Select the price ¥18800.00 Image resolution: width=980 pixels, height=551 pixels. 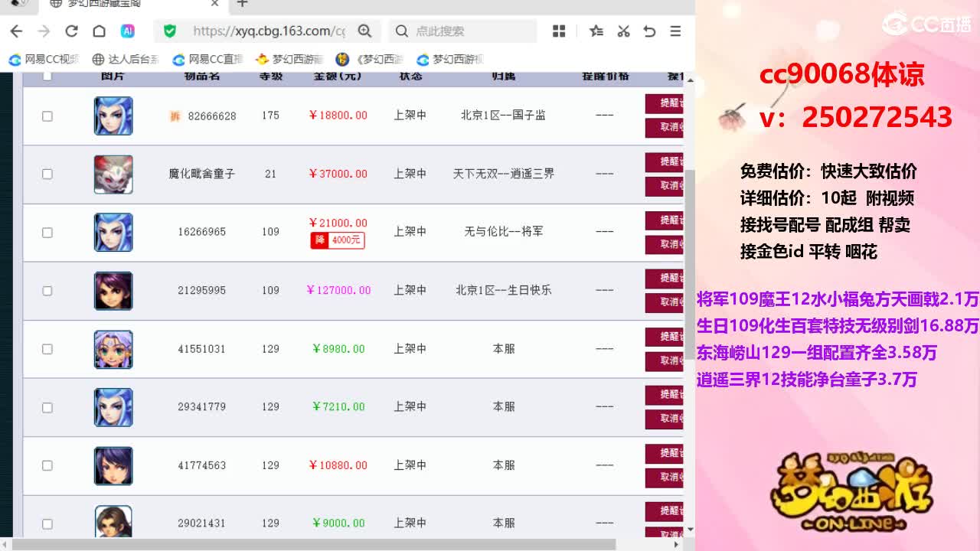[x=338, y=116]
